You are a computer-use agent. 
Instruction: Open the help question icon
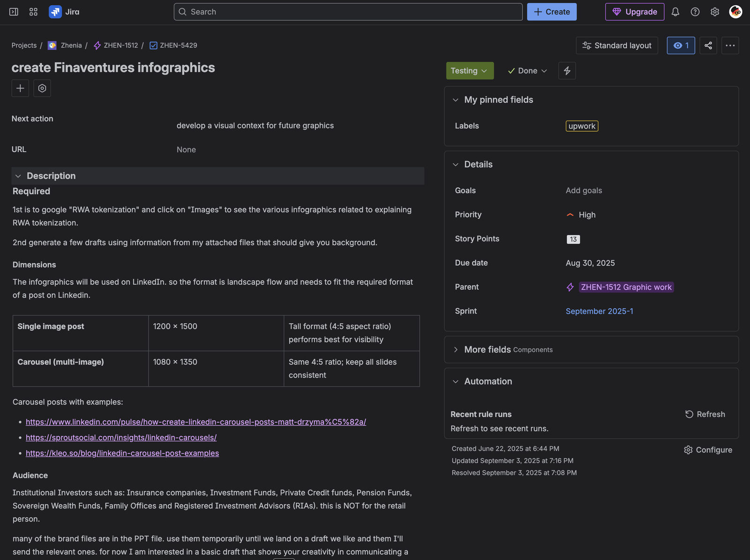tap(695, 12)
